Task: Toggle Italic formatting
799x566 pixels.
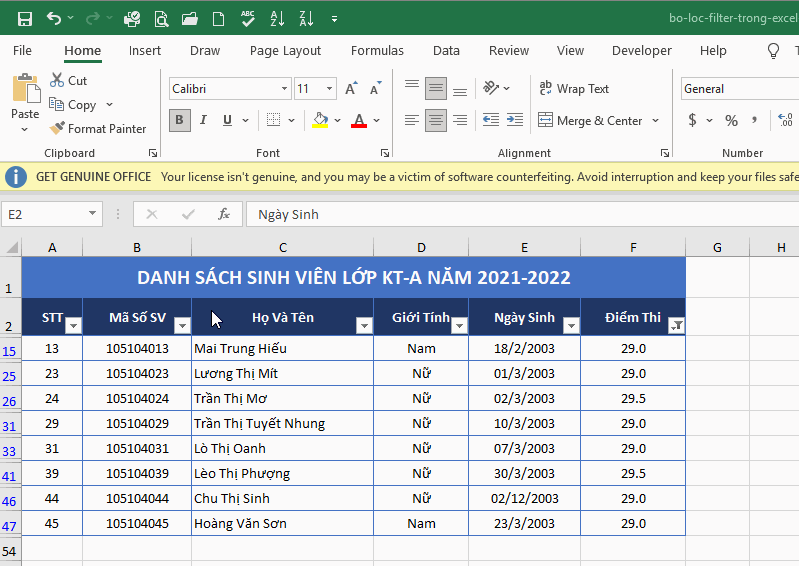Action: [203, 120]
